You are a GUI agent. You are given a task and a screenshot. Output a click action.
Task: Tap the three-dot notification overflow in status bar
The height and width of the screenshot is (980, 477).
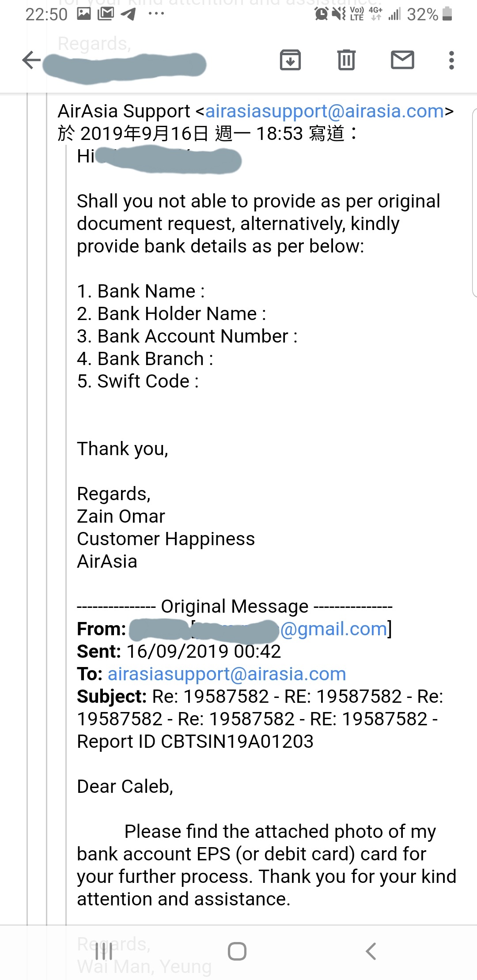pos(156,14)
